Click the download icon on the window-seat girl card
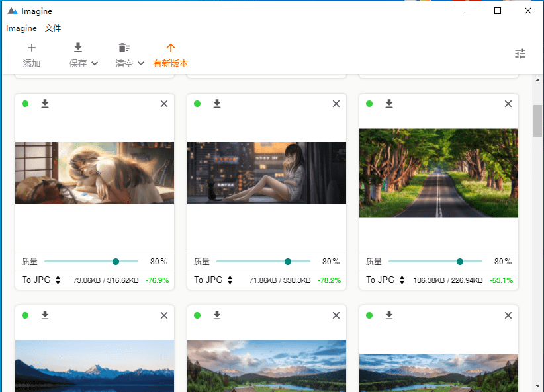Viewport: 544px width, 392px height. (216, 104)
